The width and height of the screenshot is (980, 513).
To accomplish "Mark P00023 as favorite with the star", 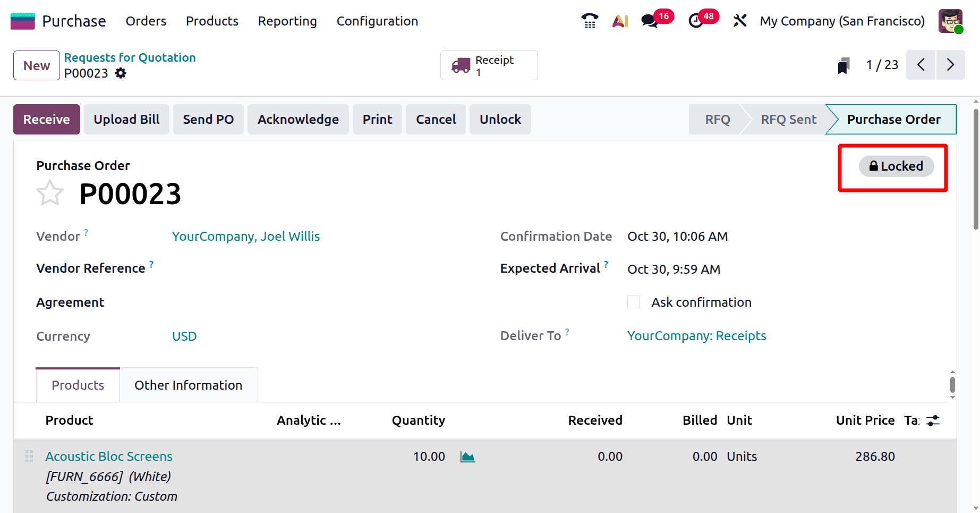I will tap(49, 192).
